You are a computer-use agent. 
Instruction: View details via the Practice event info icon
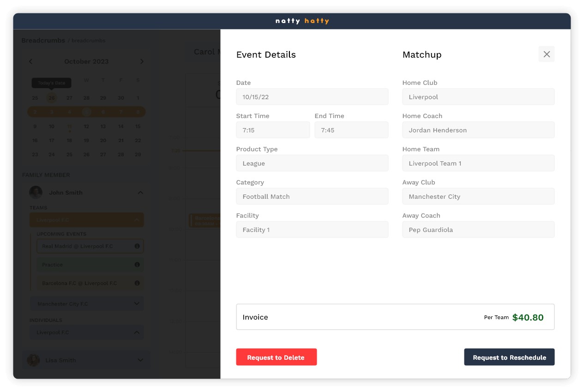tap(137, 264)
